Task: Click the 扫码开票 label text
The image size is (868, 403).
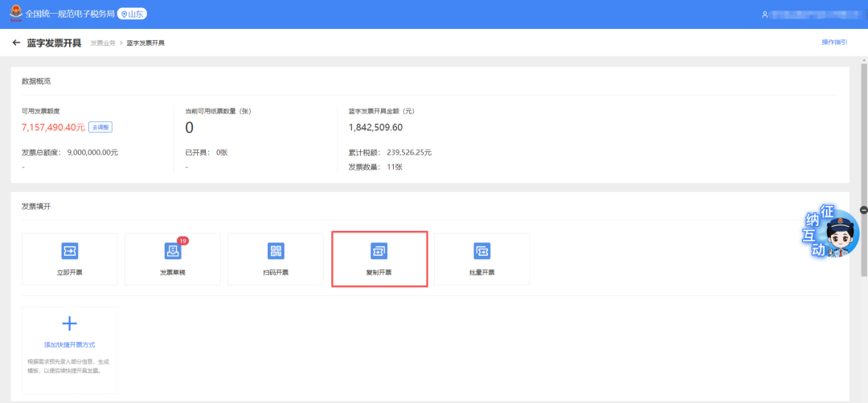Action: pyautogui.click(x=276, y=272)
